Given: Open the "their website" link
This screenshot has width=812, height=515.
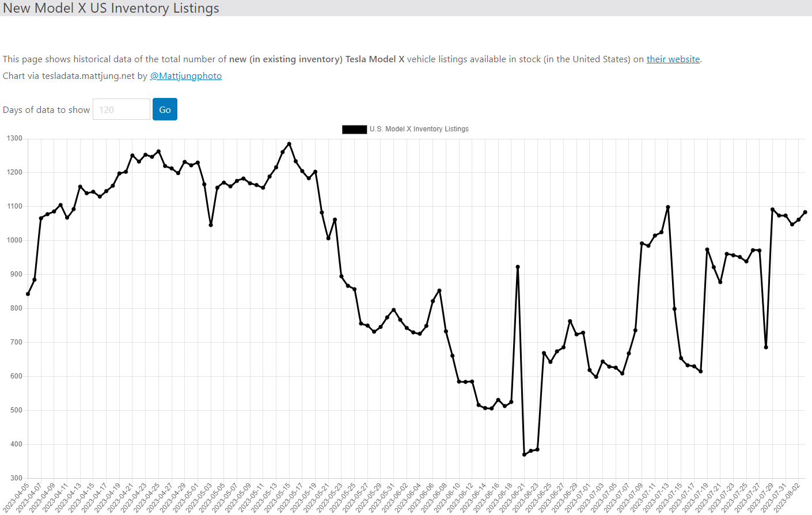Looking at the screenshot, I should (x=673, y=59).
